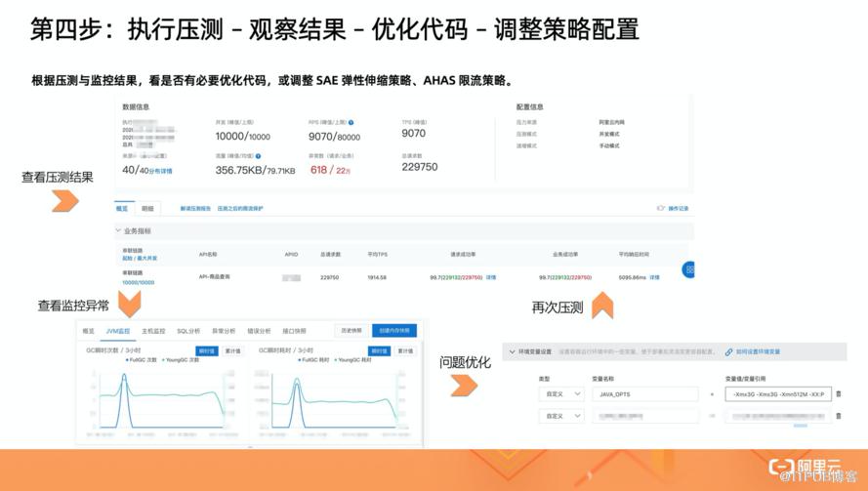Click the blurred second variable name field
Screen dimensions: 868x491
coord(645,416)
